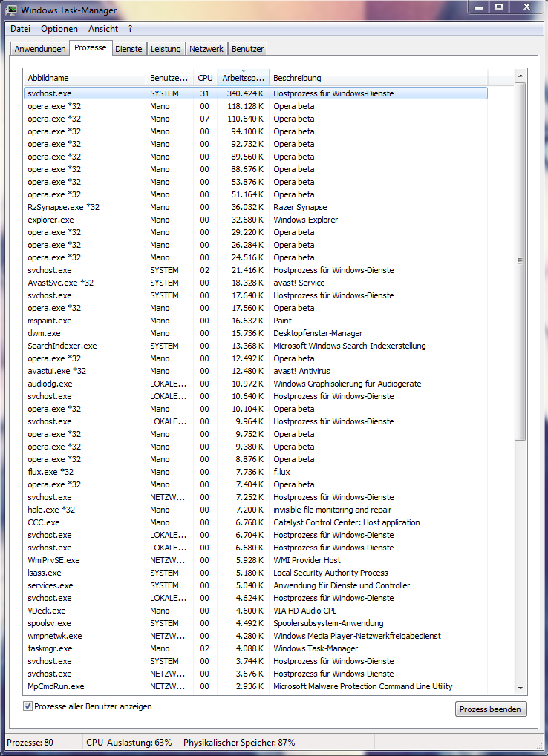Open the ? help menu
Viewport: 548px width, 756px height.
click(x=130, y=29)
